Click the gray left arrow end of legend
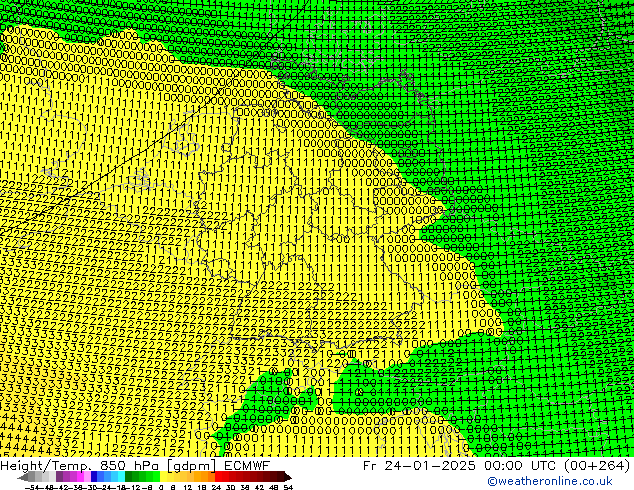This screenshot has width=634, height=490. pyautogui.click(x=23, y=477)
